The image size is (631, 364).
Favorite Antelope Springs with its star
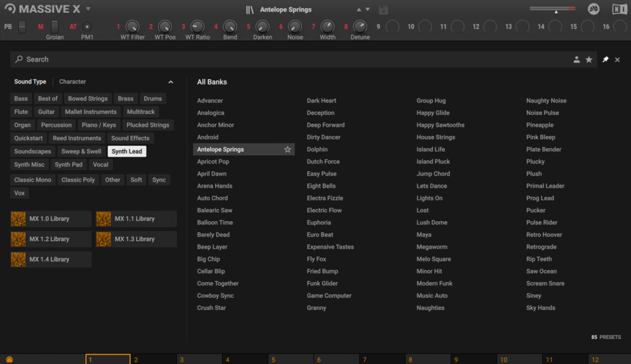pos(288,150)
